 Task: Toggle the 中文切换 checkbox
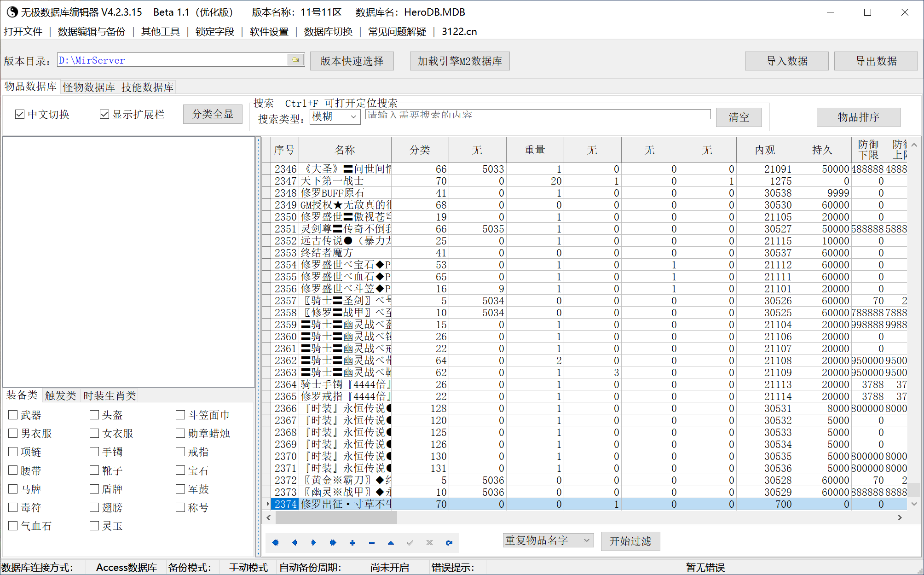click(20, 114)
